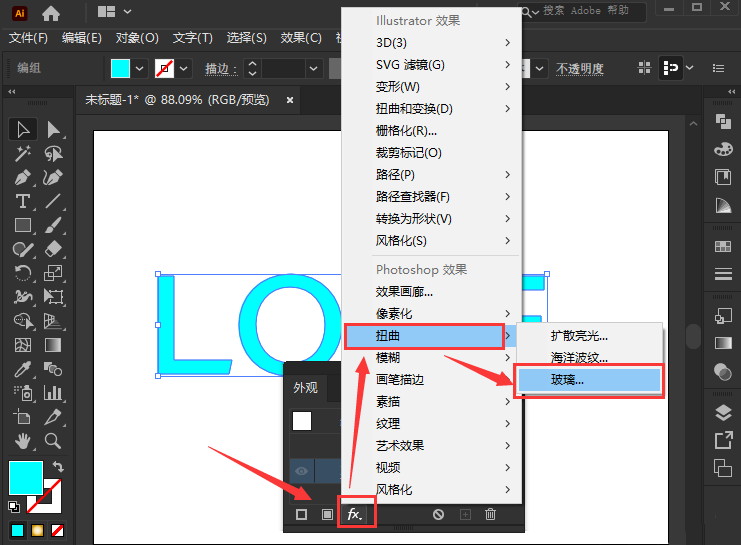Select the Slice tool

tap(53, 417)
